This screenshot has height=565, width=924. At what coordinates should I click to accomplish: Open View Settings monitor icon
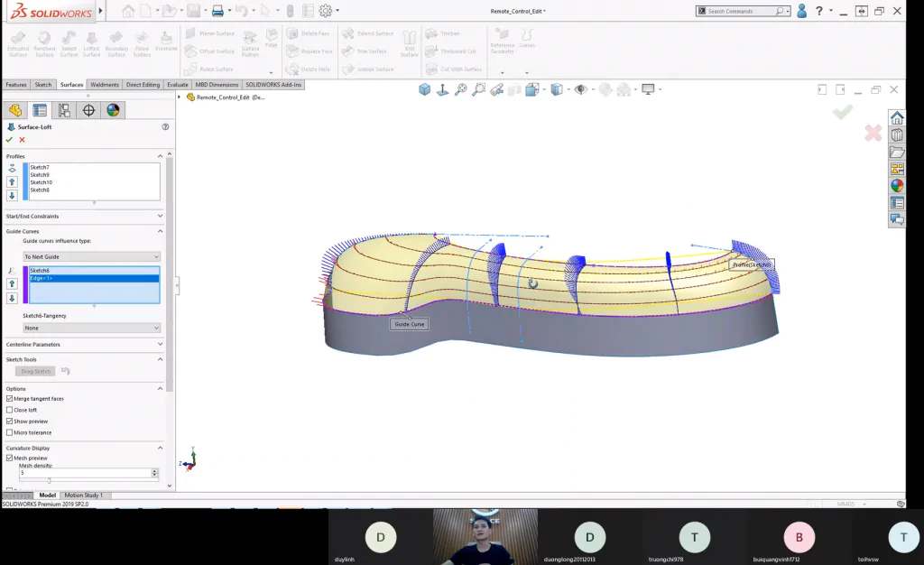tap(648, 89)
